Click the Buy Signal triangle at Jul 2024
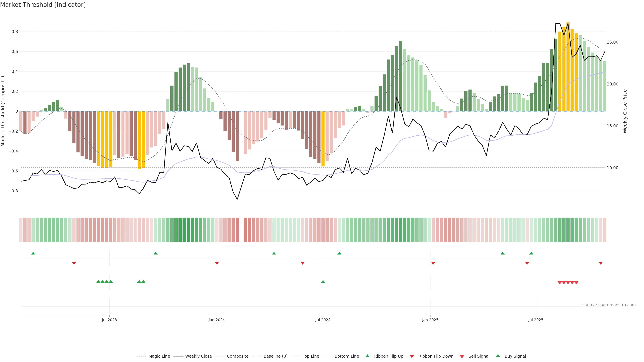 323,282
